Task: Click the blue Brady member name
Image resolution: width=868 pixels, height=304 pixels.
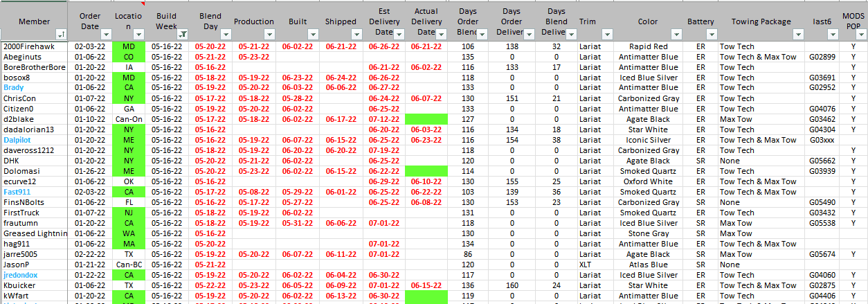Action: 14,88
